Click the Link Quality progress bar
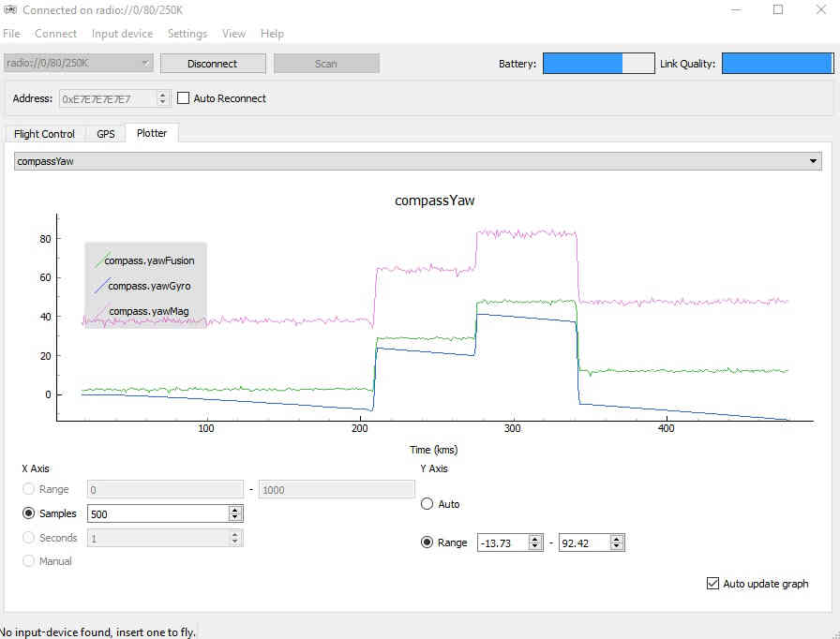Viewport: 840px width, 639px height. coord(777,64)
